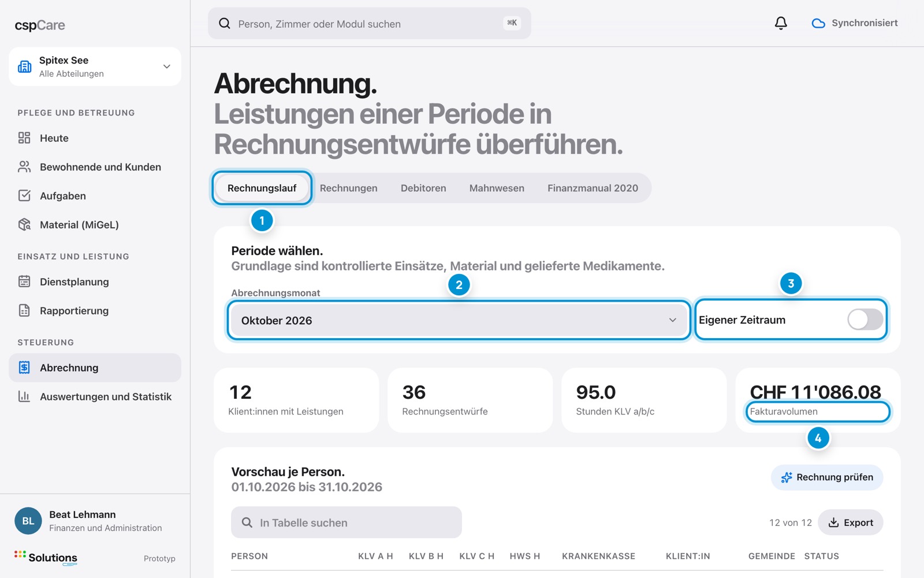Go to the Mahnwesen tab

497,188
